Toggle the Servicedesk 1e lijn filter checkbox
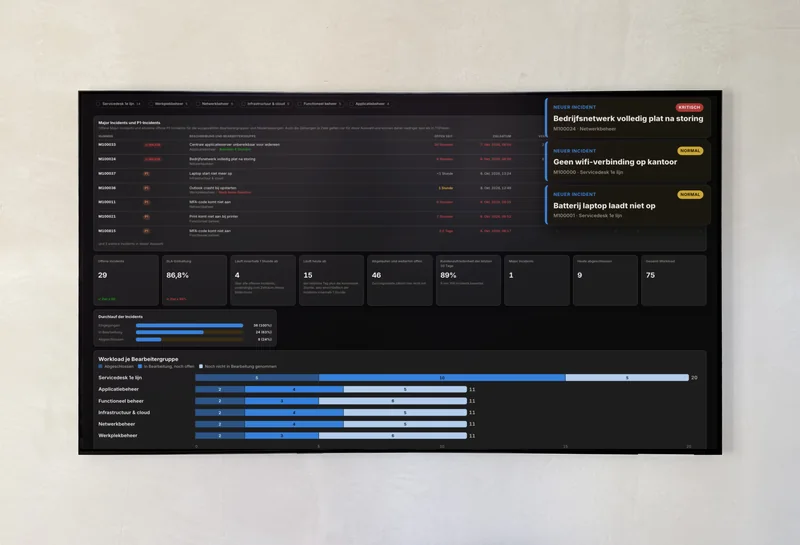This screenshot has width=800, height=545. (x=98, y=104)
